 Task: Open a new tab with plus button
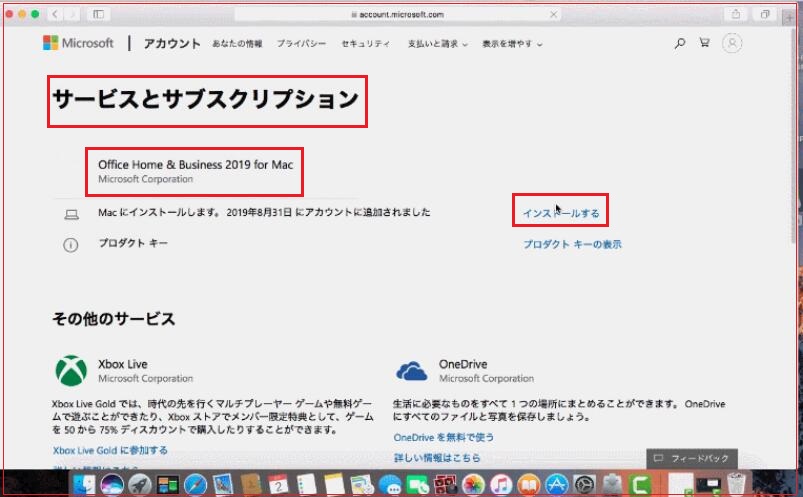click(790, 16)
